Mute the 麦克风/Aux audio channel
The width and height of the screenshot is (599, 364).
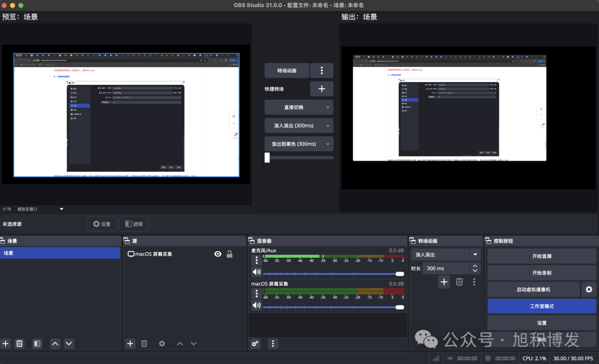click(x=256, y=272)
